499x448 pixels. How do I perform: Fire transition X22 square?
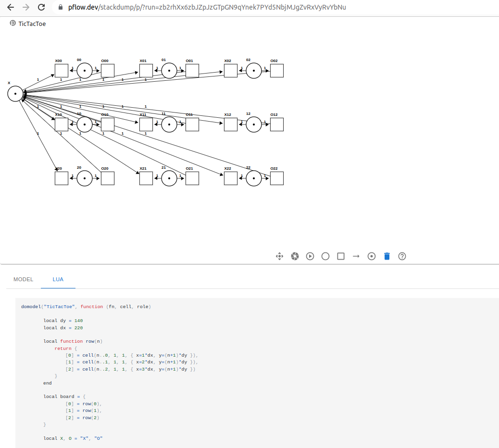pos(231,178)
